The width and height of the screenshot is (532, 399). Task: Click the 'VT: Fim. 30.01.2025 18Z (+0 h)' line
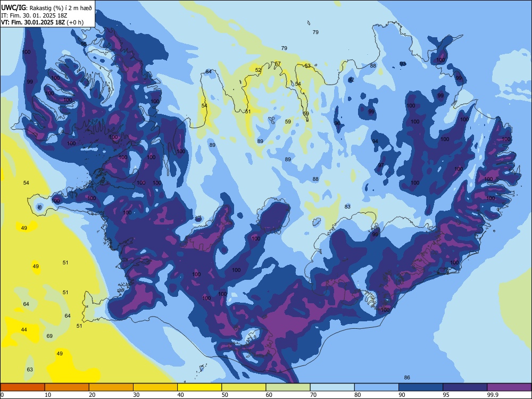pos(42,22)
